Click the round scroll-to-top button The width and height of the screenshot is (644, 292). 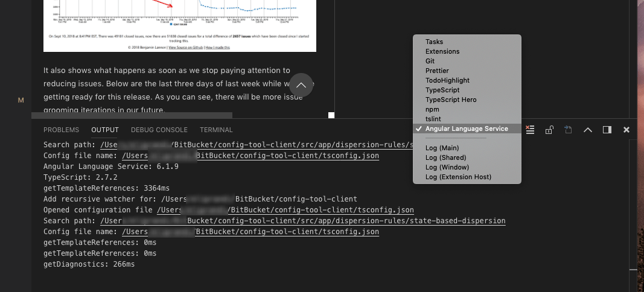tap(301, 85)
